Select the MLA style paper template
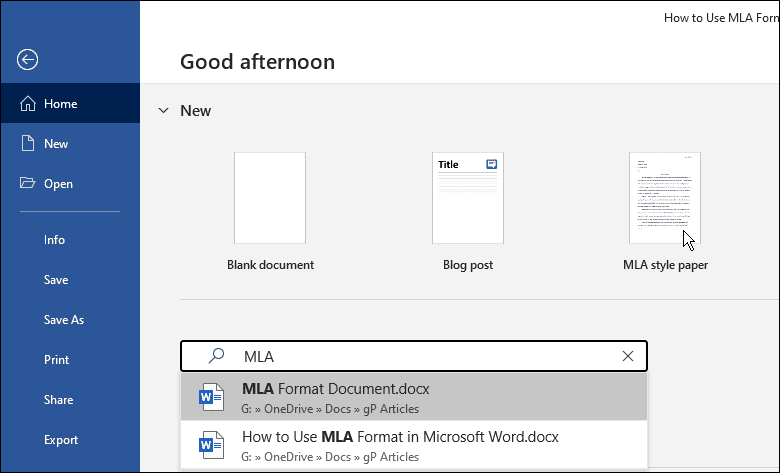Screen dimensions: 780x473 pyautogui.click(x=665, y=198)
